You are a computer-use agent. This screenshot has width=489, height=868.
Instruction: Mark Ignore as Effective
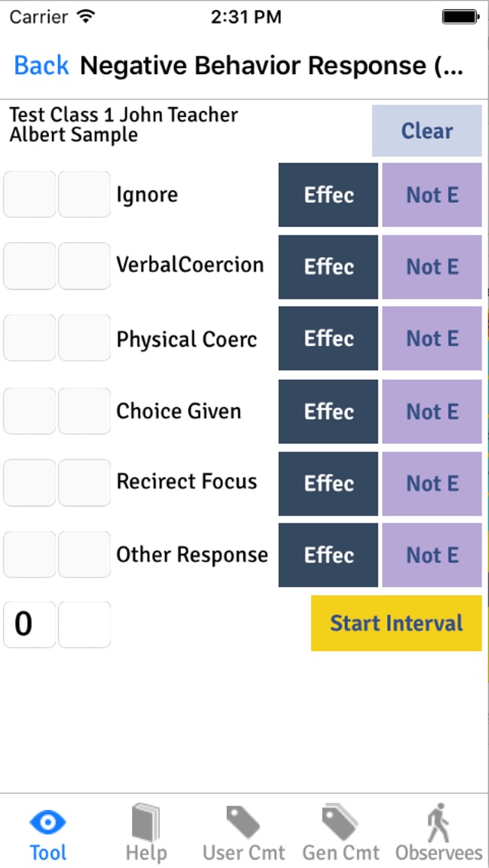[x=329, y=194]
